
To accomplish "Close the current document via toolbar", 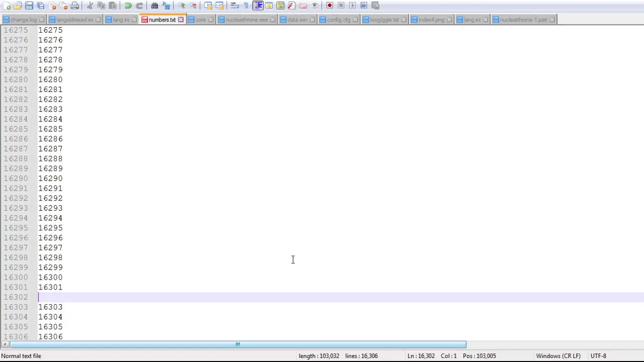I will click(52, 6).
